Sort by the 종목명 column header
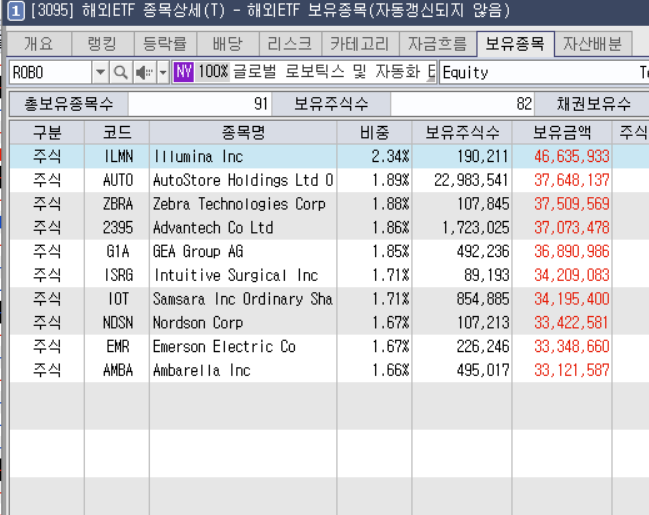The height and width of the screenshot is (515, 649). (x=243, y=132)
